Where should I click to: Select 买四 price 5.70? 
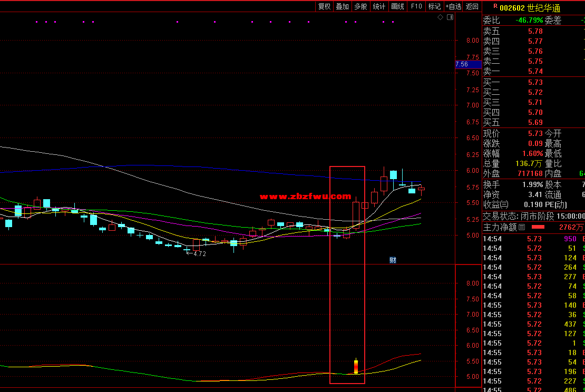pyautogui.click(x=535, y=113)
